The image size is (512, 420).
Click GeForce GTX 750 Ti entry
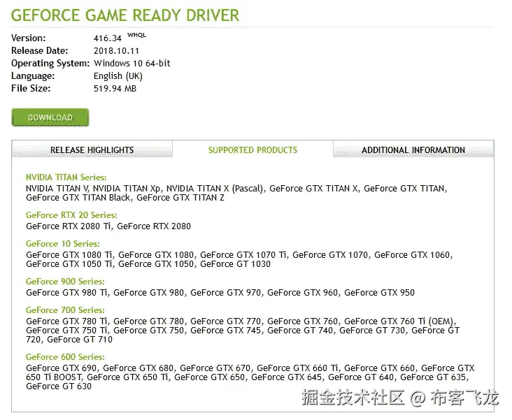point(67,331)
